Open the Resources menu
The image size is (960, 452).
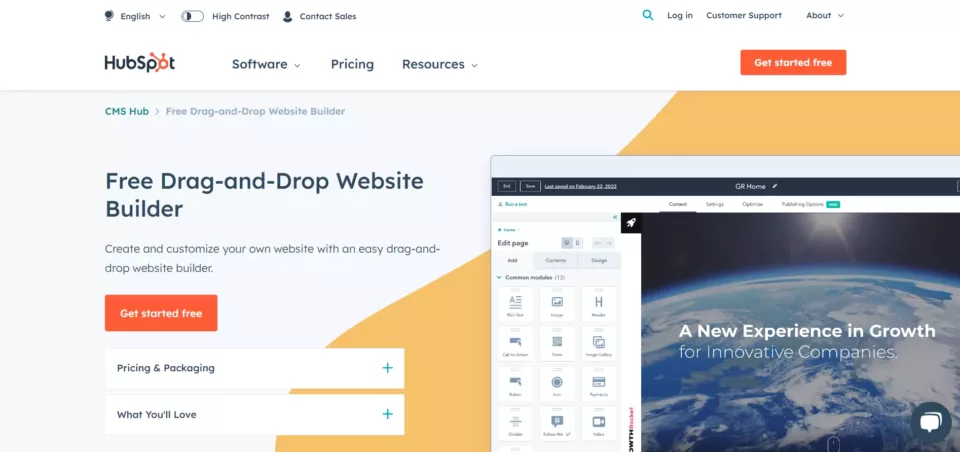click(x=439, y=64)
